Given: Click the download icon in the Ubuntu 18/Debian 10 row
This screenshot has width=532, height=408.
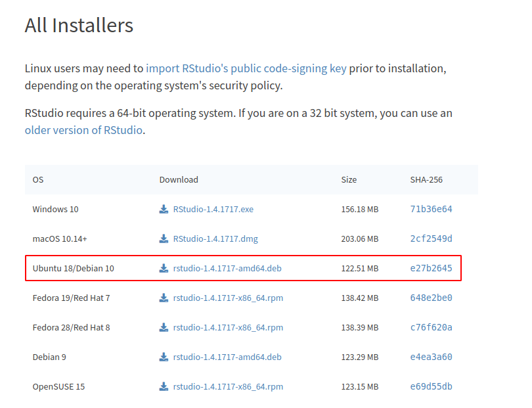Looking at the screenshot, I should click(163, 268).
